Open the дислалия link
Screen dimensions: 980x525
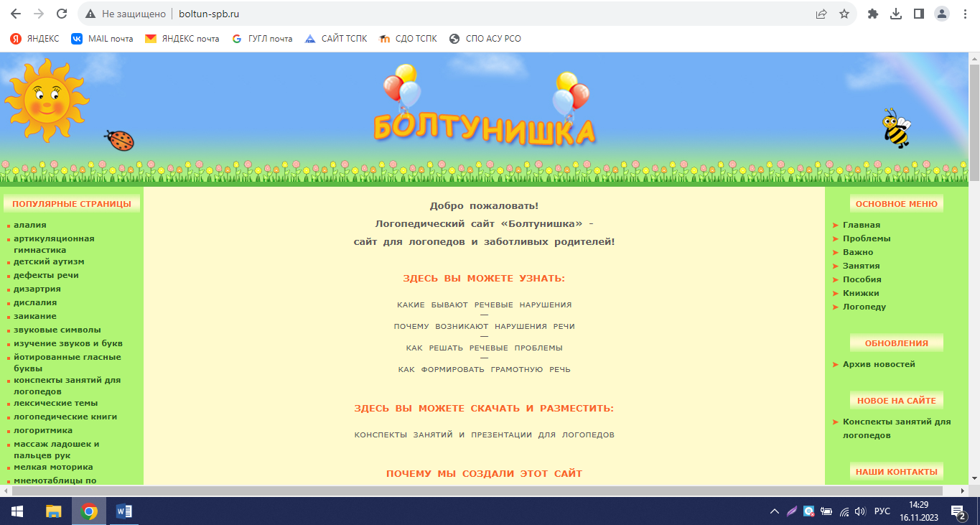tap(35, 302)
